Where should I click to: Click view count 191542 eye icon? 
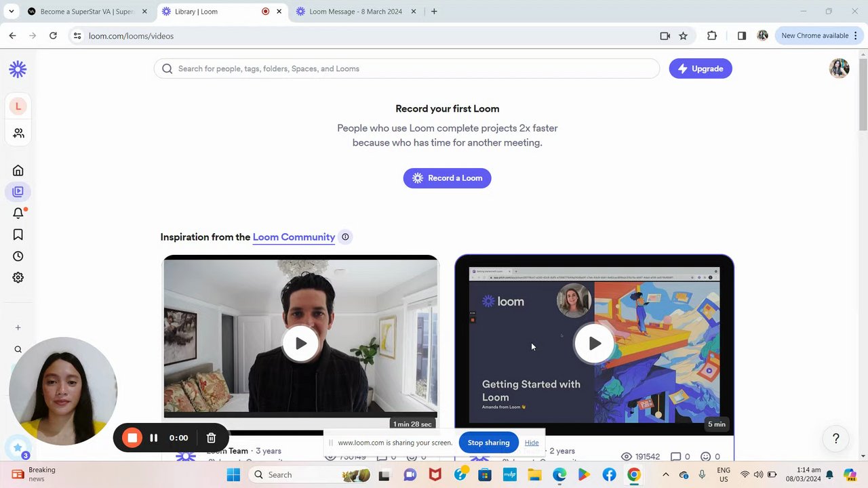[x=640, y=457]
